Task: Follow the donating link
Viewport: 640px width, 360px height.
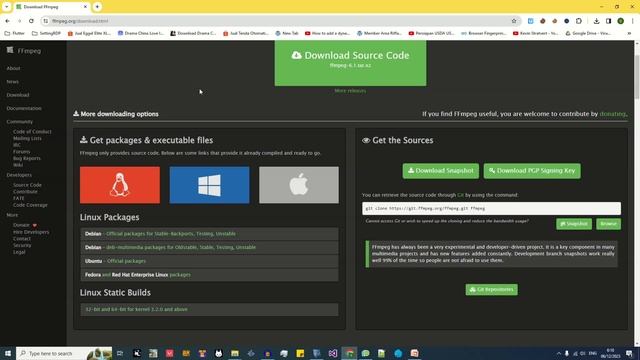Action: coord(612,114)
